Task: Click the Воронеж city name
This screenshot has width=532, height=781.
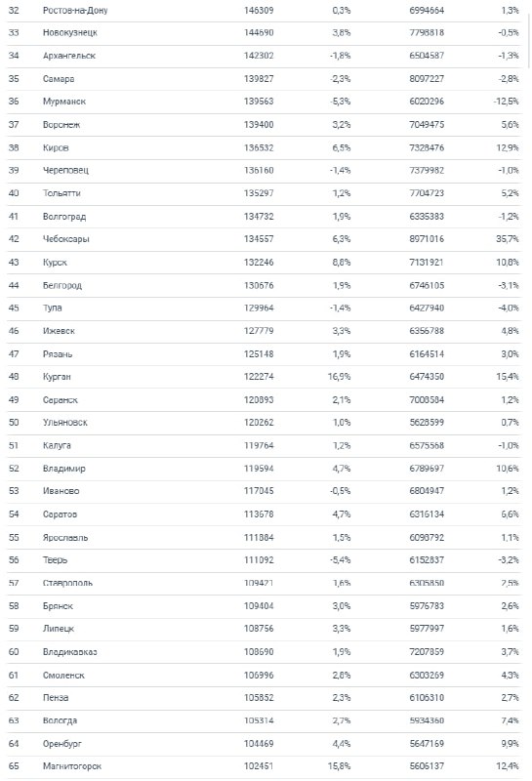Action: pyautogui.click(x=61, y=125)
